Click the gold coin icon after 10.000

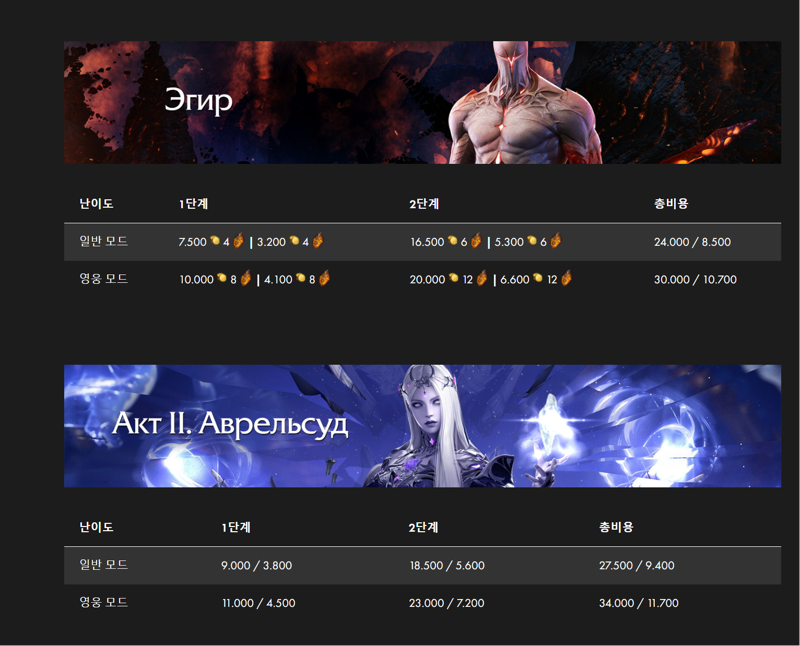(x=221, y=278)
